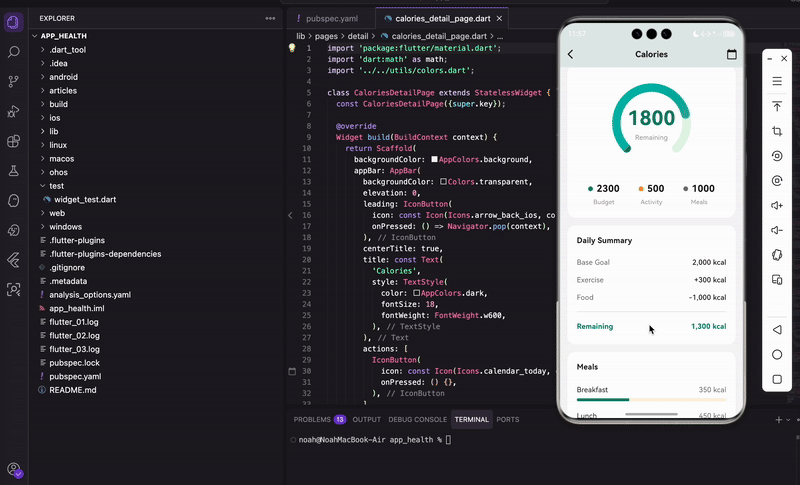800x485 pixels.
Task: Click the fold arrow beside line 16
Action: [x=290, y=215]
